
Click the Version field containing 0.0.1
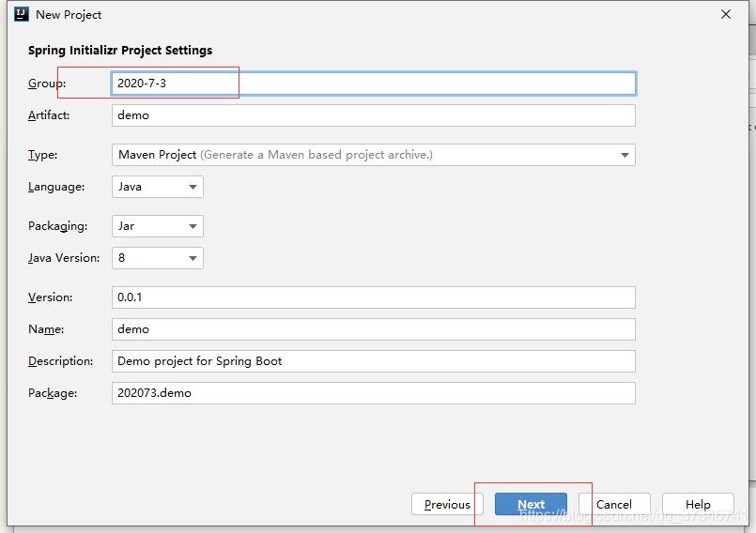pos(374,297)
